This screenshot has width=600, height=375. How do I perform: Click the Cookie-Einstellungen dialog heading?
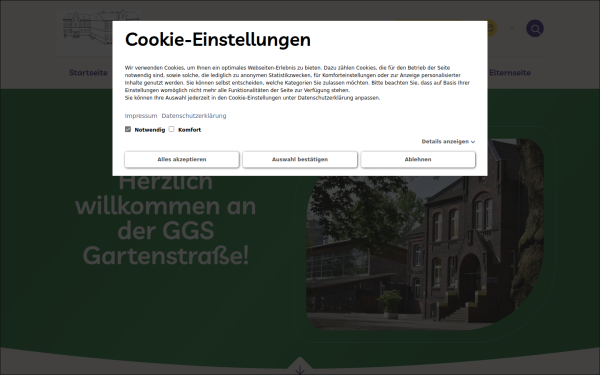pyautogui.click(x=218, y=39)
